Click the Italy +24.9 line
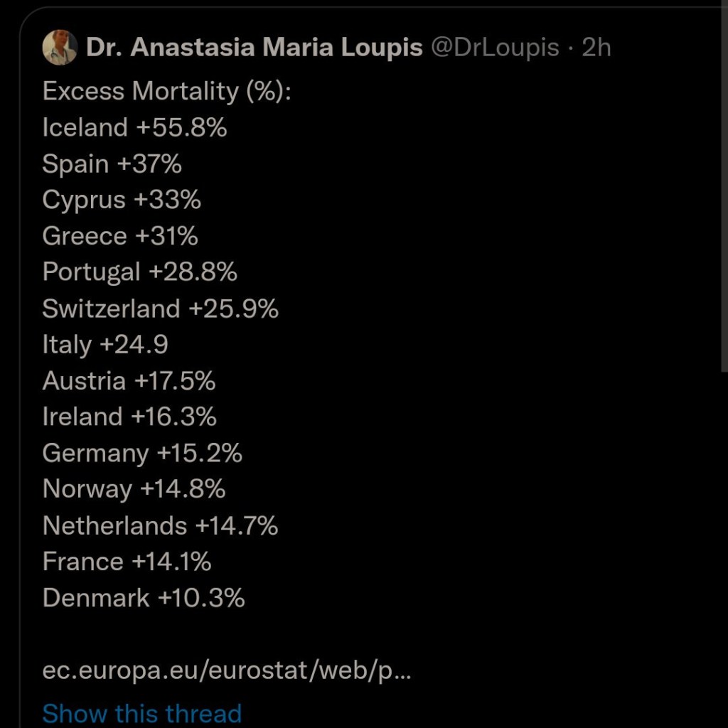Viewport: 728px width, 728px height. [x=105, y=345]
